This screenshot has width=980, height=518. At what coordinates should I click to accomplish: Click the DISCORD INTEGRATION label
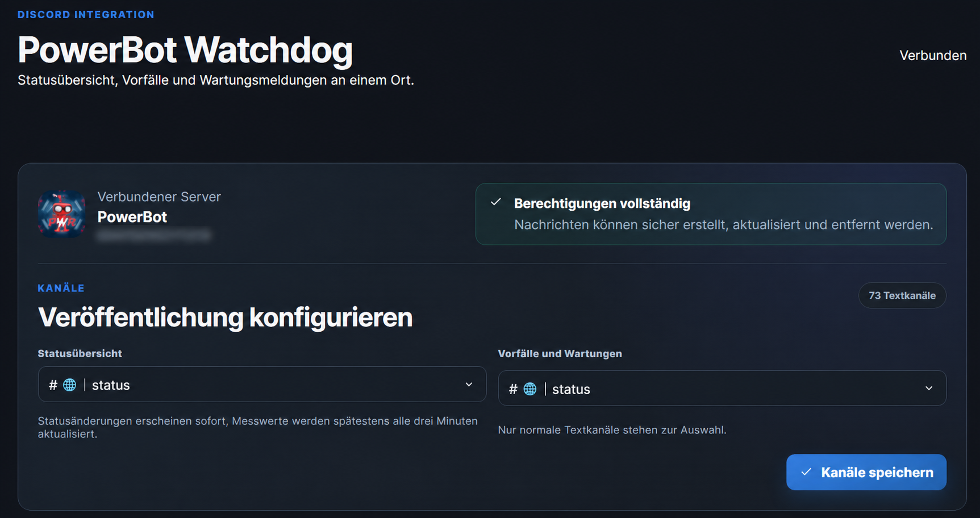pyautogui.click(x=86, y=15)
